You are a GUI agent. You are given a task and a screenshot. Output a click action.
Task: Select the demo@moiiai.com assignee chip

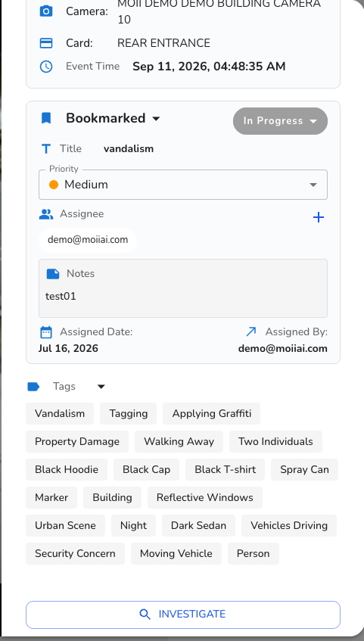[x=88, y=240]
